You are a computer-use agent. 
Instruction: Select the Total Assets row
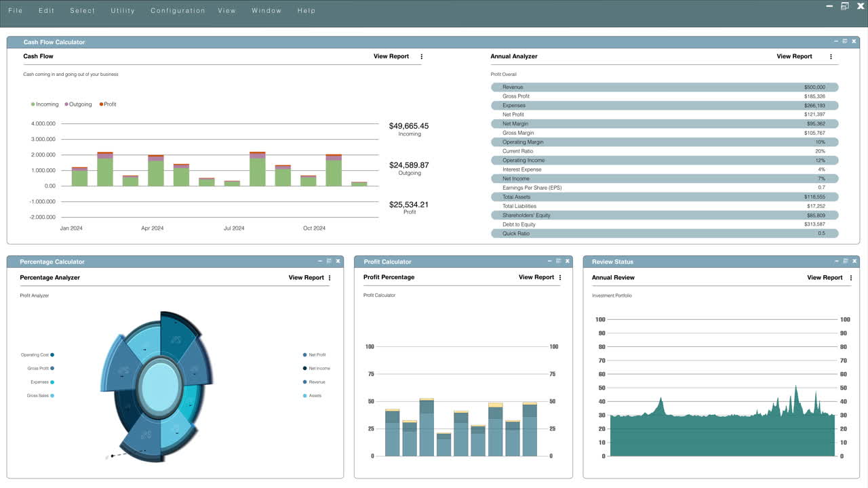click(x=665, y=197)
